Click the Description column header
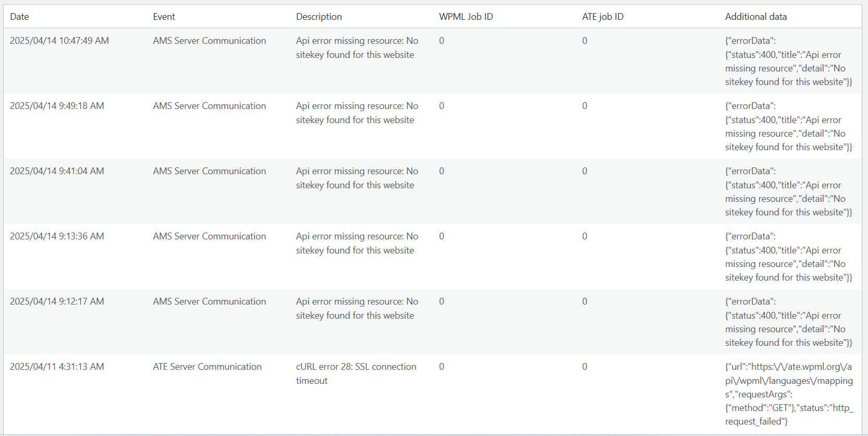Image resolution: width=868 pixels, height=436 pixels. coord(319,17)
